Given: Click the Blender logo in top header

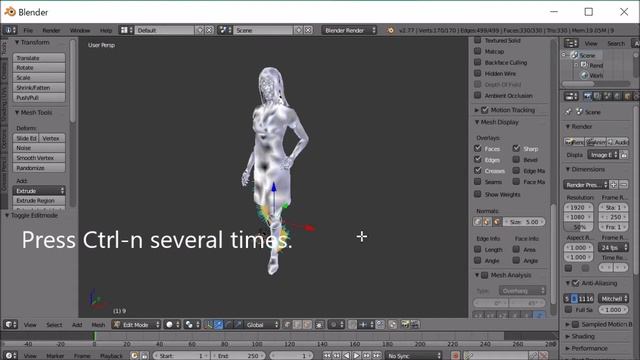Looking at the screenshot, I should tap(391, 30).
